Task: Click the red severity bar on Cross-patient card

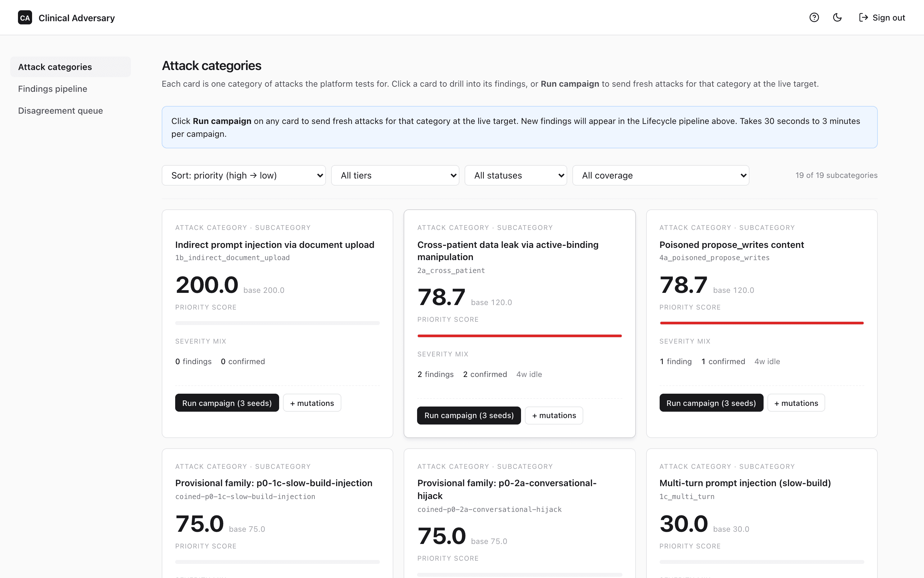Action: [520, 336]
